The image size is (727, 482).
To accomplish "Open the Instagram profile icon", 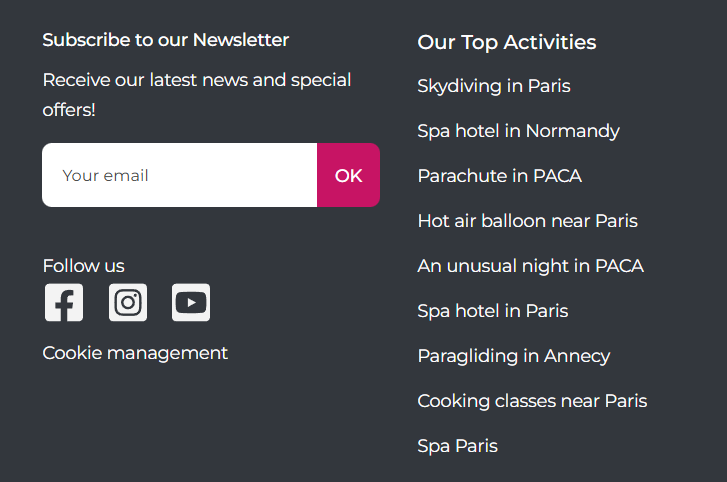I will tap(128, 303).
